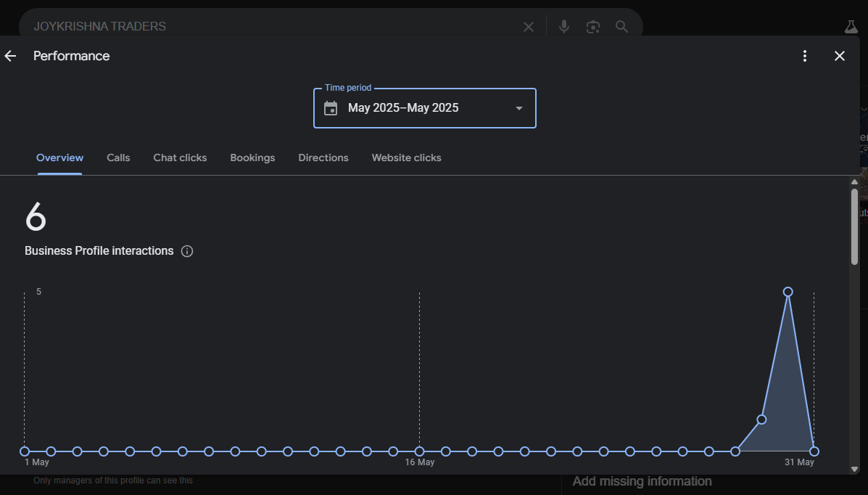Switch to the Calls tab
This screenshot has height=495, width=868.
pos(118,157)
